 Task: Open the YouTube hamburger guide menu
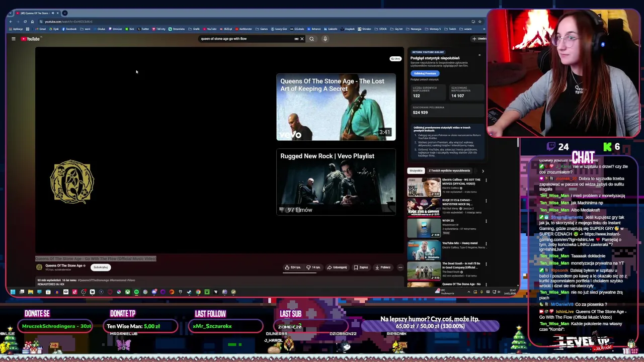(14, 39)
